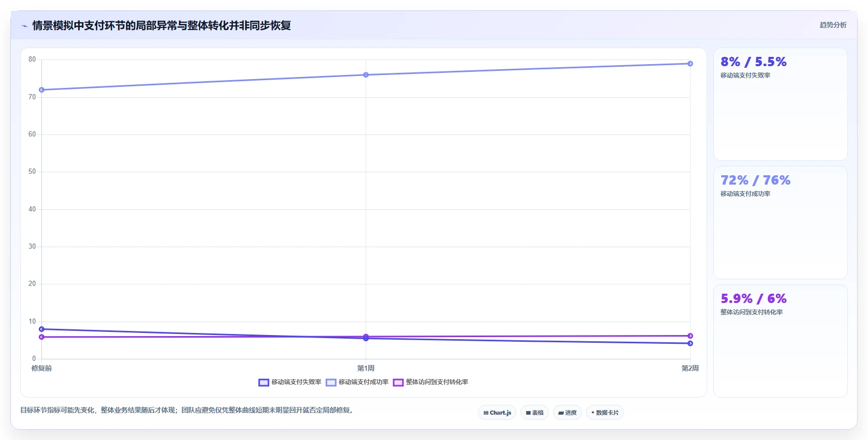Image resolution: width=868 pixels, height=440 pixels.
Task: Open the Chart.js chip
Action: [497, 413]
